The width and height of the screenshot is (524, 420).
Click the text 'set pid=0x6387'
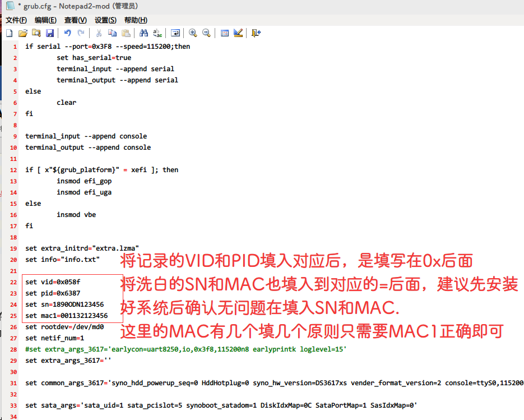click(x=53, y=293)
